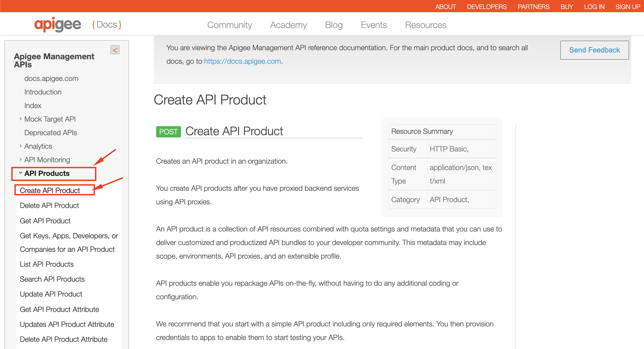Go to the Academy page
This screenshot has height=349, width=644.
pyautogui.click(x=288, y=25)
